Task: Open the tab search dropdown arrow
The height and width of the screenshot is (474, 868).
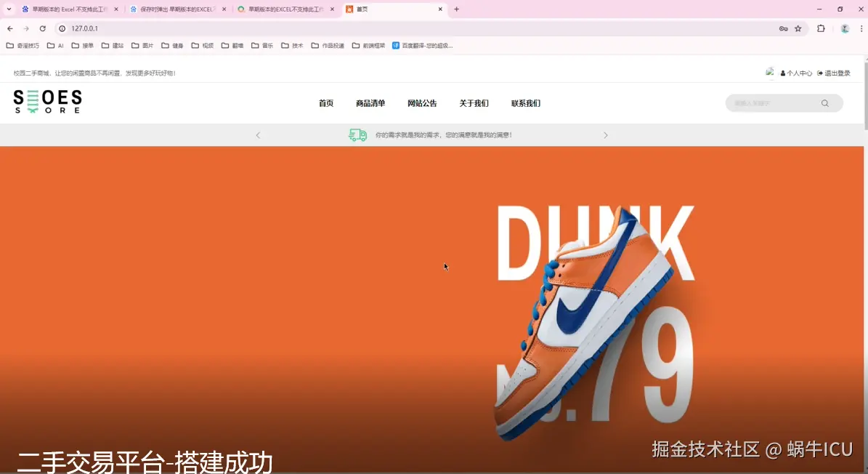Action: click(x=9, y=9)
